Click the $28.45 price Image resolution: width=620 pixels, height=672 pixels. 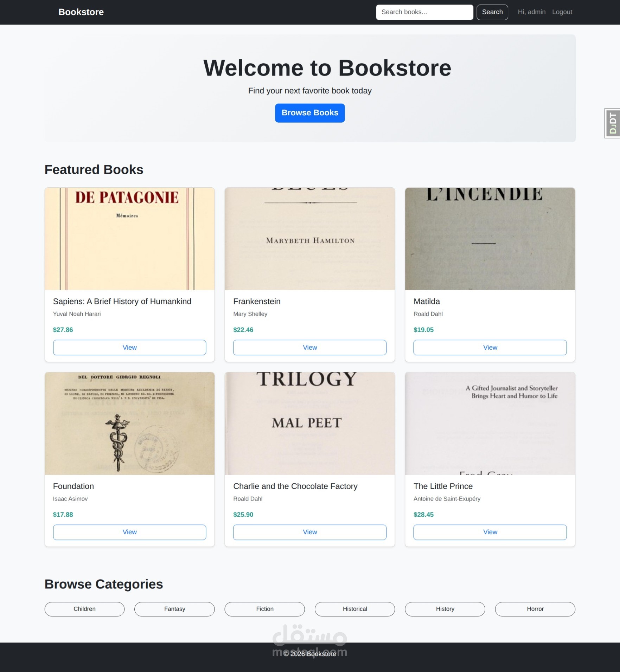[x=423, y=515]
